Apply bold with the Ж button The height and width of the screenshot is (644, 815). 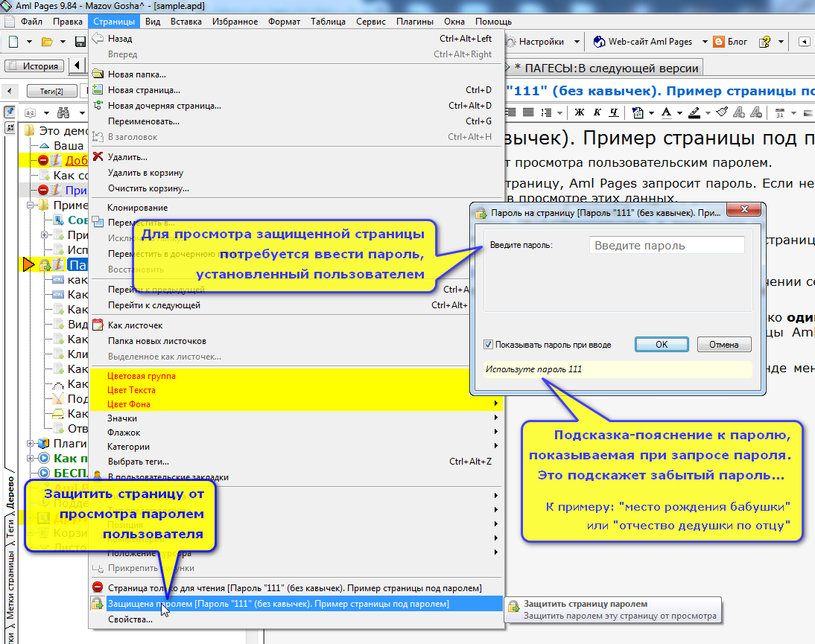click(x=580, y=112)
